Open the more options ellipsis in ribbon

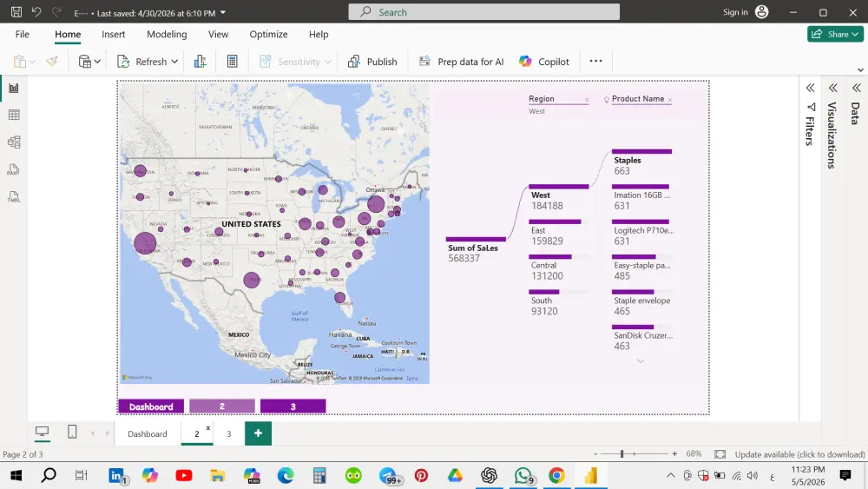coord(595,62)
